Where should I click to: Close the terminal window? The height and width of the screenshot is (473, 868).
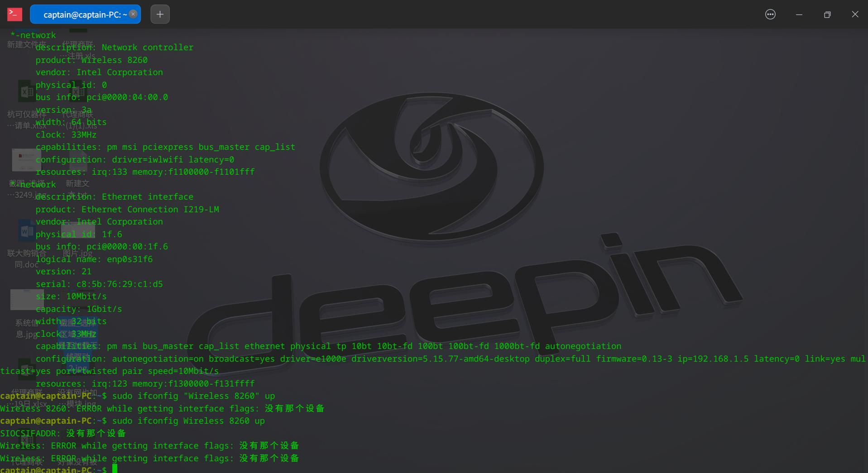855,14
